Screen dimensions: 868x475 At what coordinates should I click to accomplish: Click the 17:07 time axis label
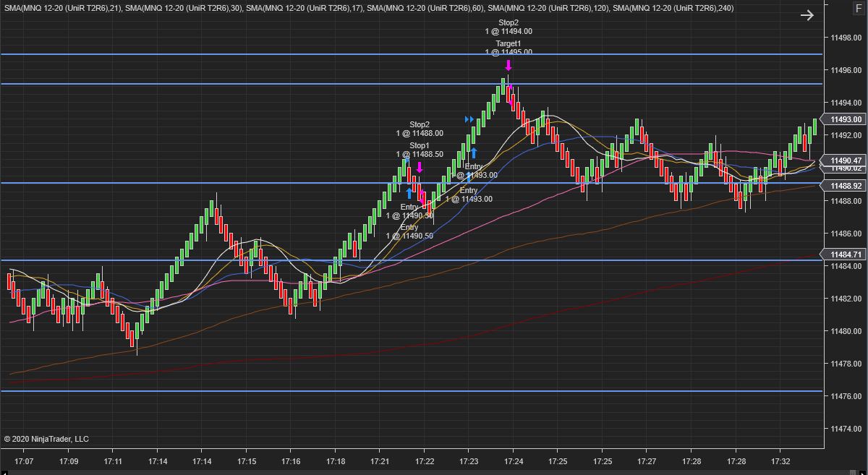(25, 461)
